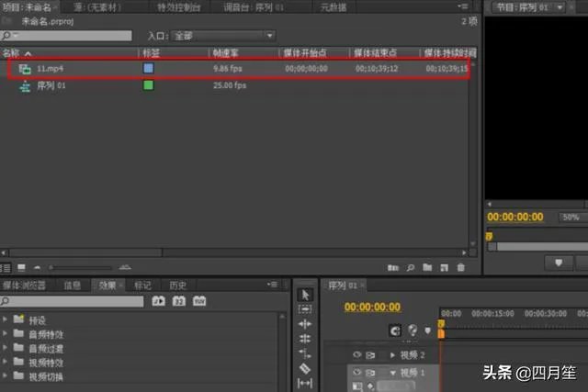
Task: Expand the 音频特效 effects folder
Action: [5, 333]
